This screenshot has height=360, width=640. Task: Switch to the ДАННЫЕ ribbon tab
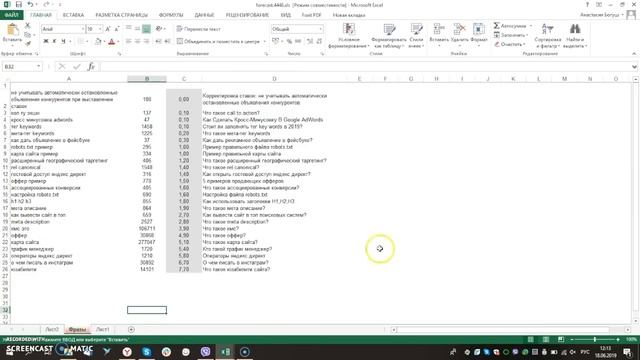(204, 15)
